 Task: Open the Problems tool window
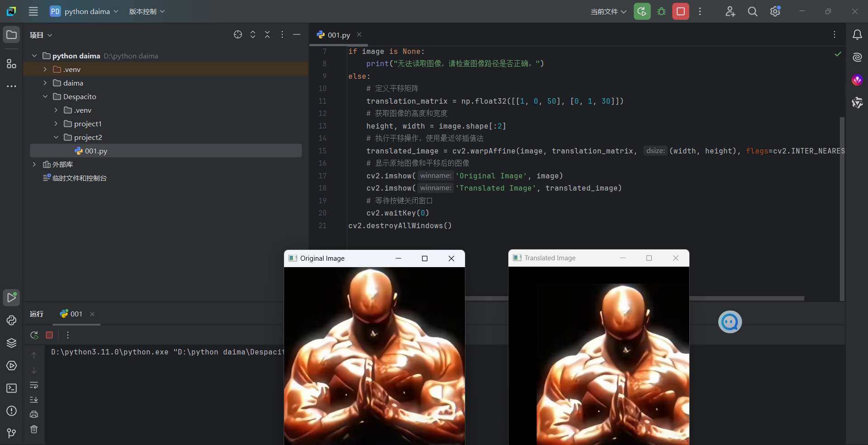pos(11,411)
